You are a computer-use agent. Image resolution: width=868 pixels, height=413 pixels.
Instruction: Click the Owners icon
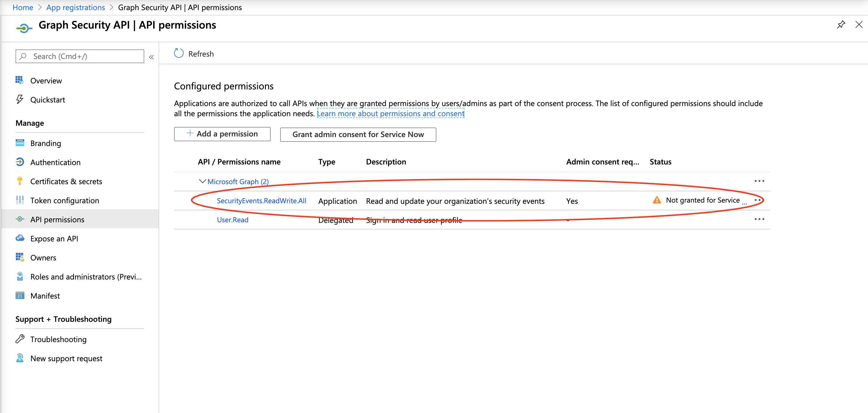pos(20,257)
